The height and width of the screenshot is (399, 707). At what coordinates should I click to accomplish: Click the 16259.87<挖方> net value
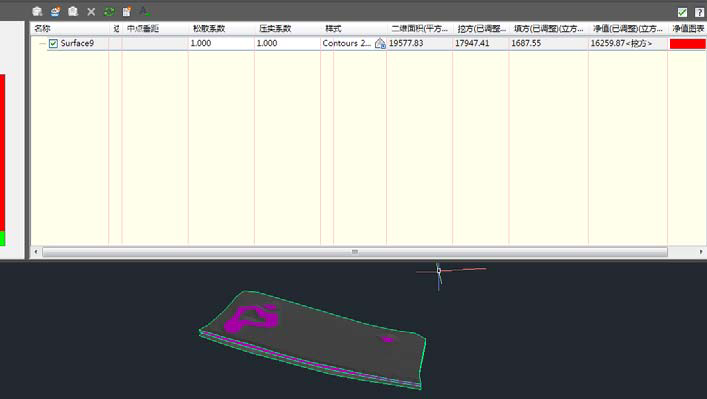(x=621, y=43)
